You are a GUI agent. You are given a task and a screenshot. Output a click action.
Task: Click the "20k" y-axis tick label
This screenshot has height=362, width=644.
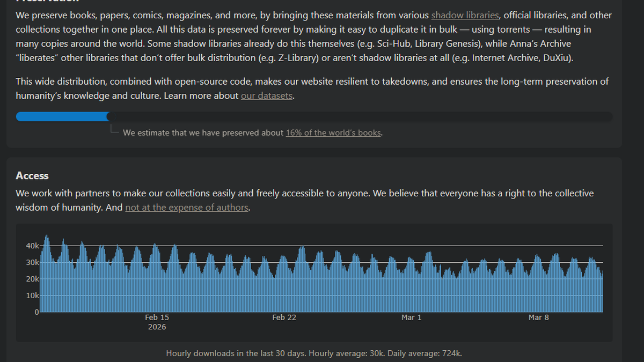(32, 279)
